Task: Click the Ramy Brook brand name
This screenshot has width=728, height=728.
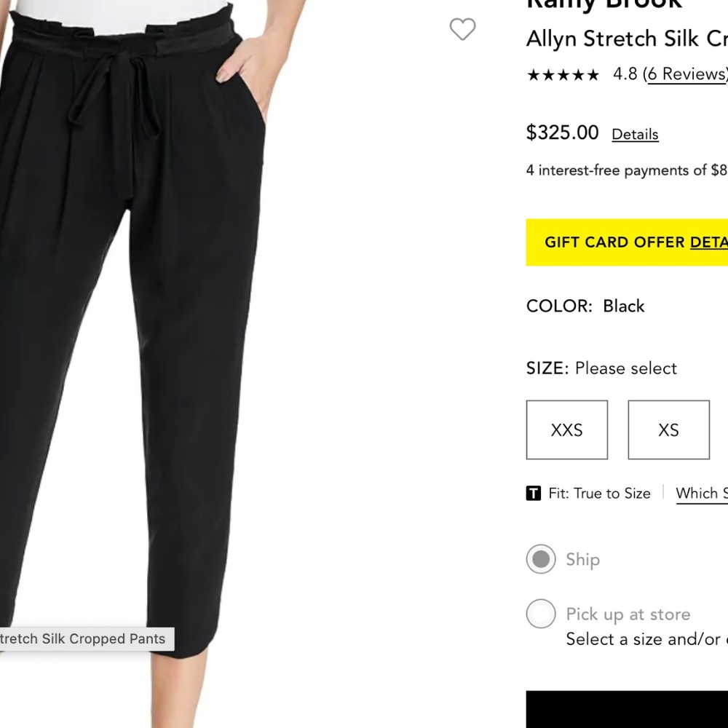Action: (x=604, y=5)
